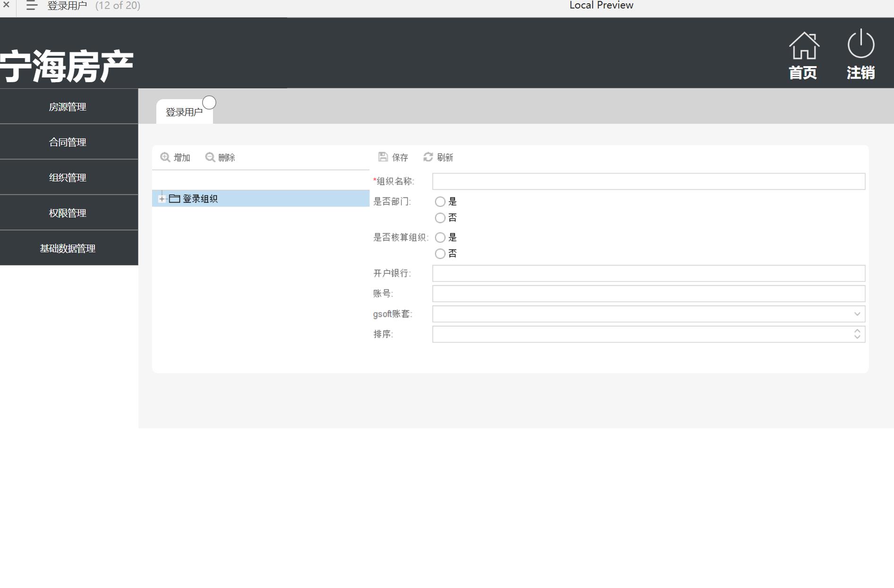The width and height of the screenshot is (894, 588).
Task: Click the 登录用户 page title in preview bar
Action: (67, 6)
